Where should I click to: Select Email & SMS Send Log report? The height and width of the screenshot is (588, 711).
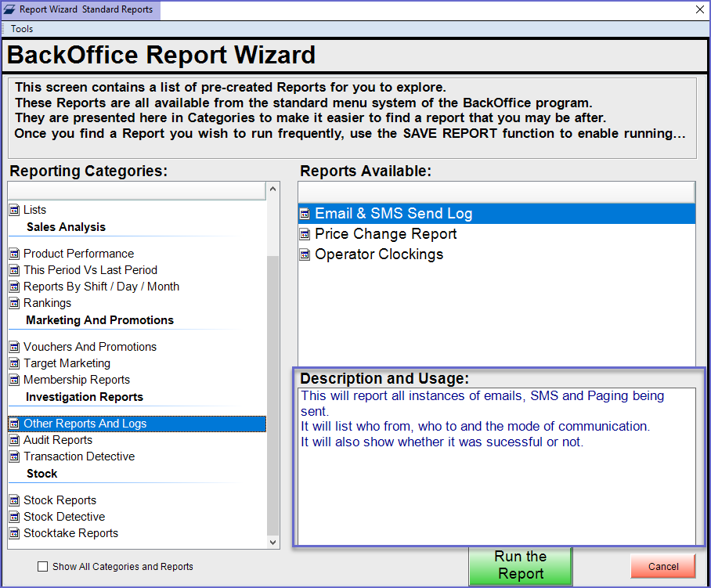393,214
